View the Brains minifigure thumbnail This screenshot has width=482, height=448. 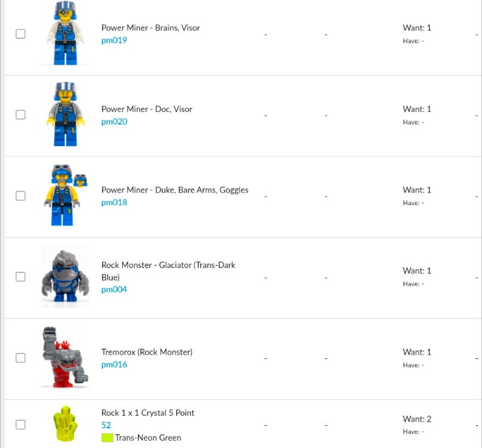(x=65, y=33)
